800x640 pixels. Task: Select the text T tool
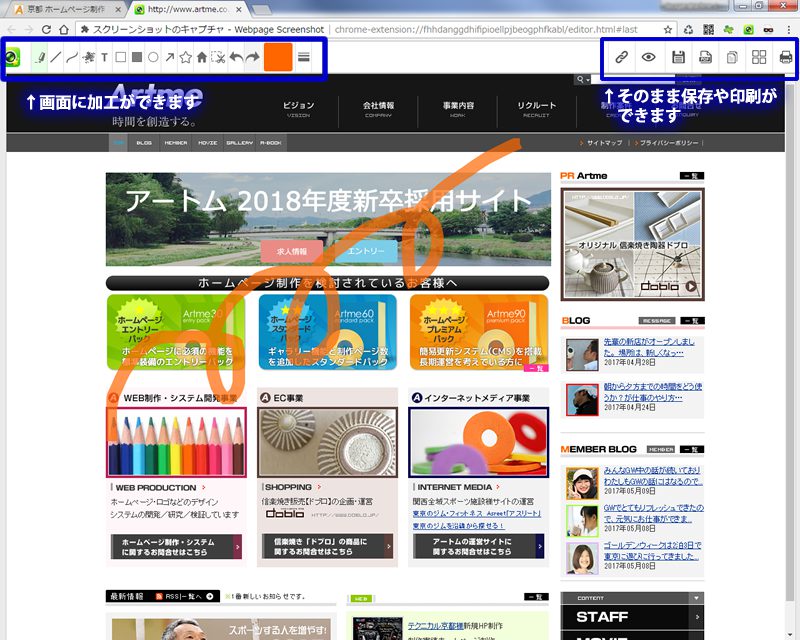coord(104,57)
